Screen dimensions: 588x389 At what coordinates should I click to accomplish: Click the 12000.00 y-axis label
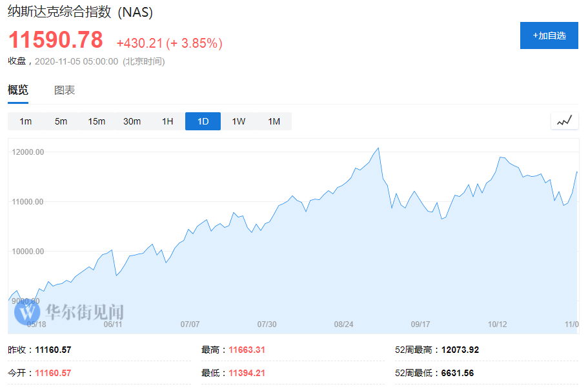tap(28, 152)
